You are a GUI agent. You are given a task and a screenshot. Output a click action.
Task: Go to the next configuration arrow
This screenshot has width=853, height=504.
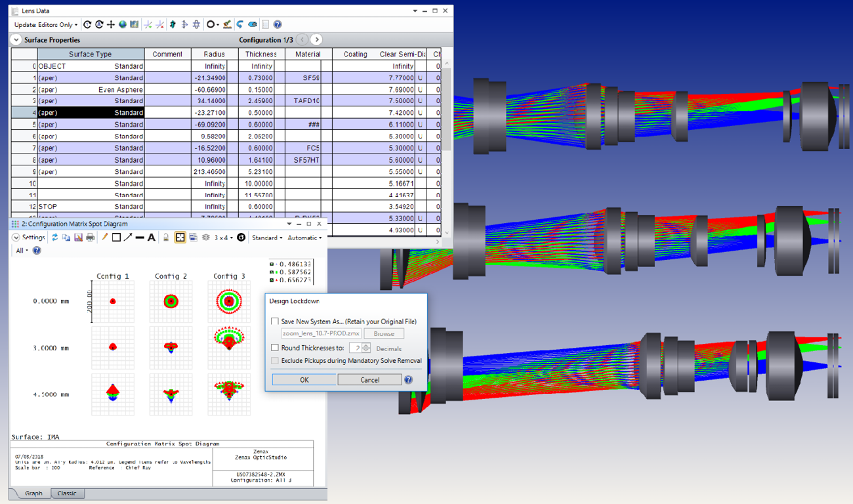pyautogui.click(x=316, y=40)
